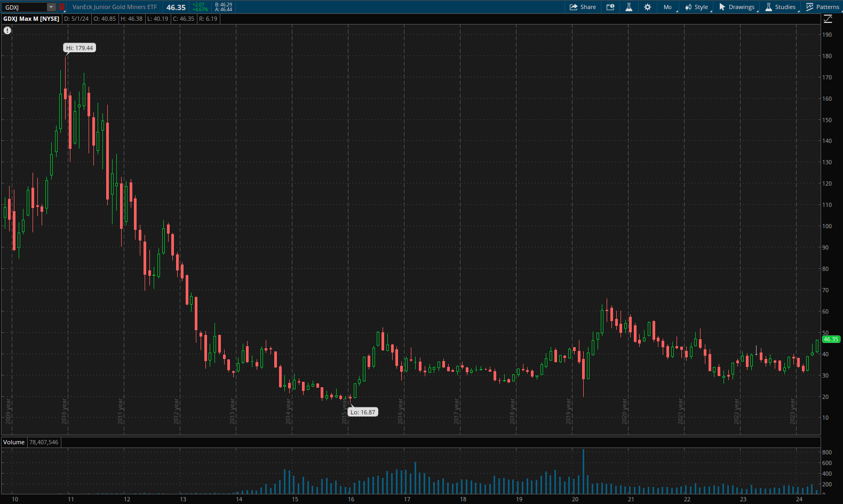Click the 'L: 40.19' low value
The height and width of the screenshot is (504, 843).
(157, 19)
